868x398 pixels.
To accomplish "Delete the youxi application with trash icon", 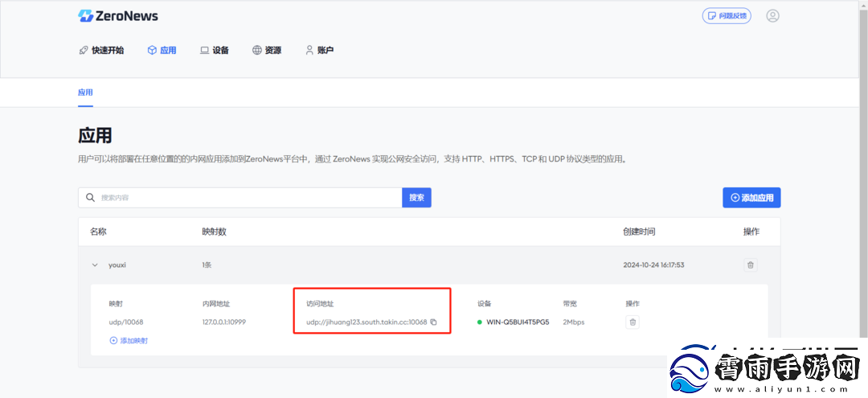I will [x=751, y=265].
